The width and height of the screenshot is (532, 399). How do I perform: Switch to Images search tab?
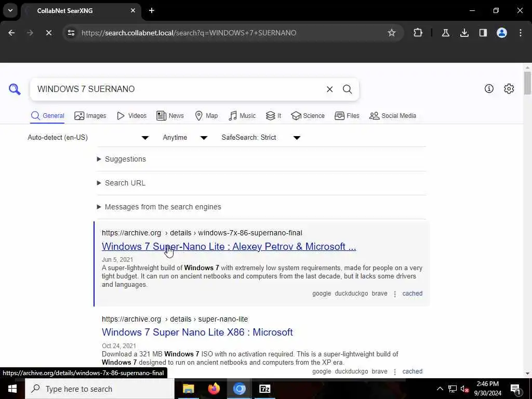pyautogui.click(x=90, y=116)
